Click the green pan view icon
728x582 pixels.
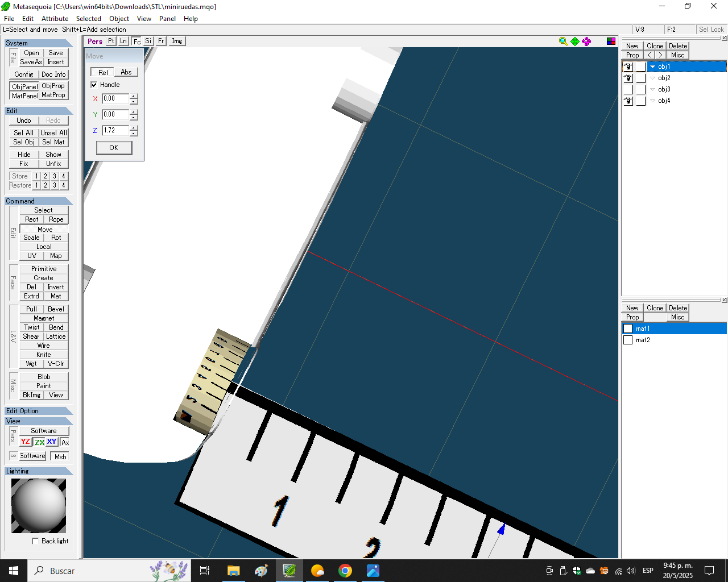tap(575, 41)
